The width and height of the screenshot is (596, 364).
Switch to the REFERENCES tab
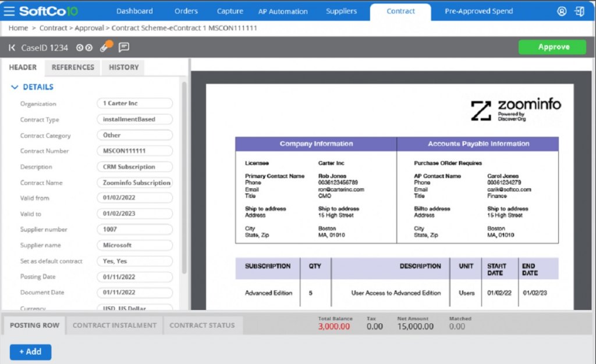[73, 67]
